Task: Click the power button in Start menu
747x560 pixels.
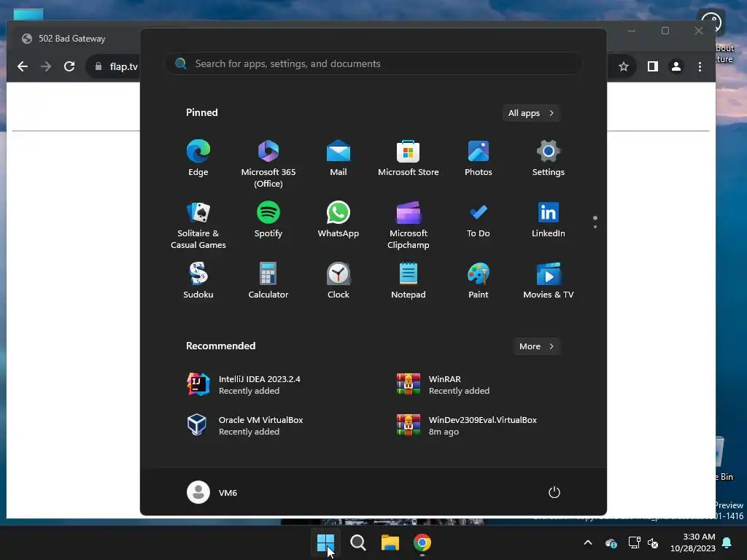Action: tap(554, 492)
